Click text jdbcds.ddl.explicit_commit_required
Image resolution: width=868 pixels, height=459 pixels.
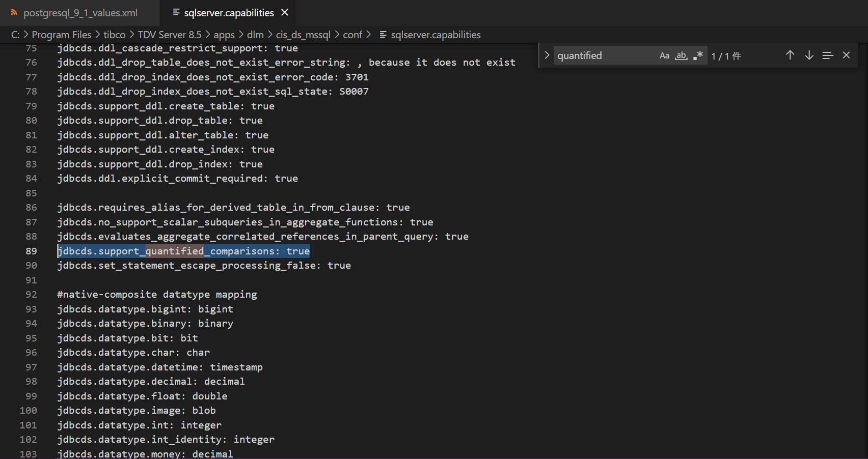click(x=160, y=179)
